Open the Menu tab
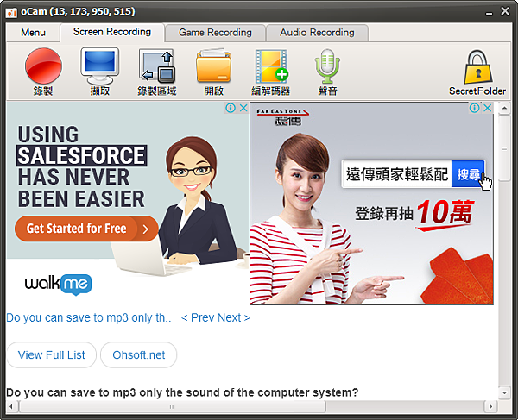This screenshot has width=518, height=420. [33, 32]
